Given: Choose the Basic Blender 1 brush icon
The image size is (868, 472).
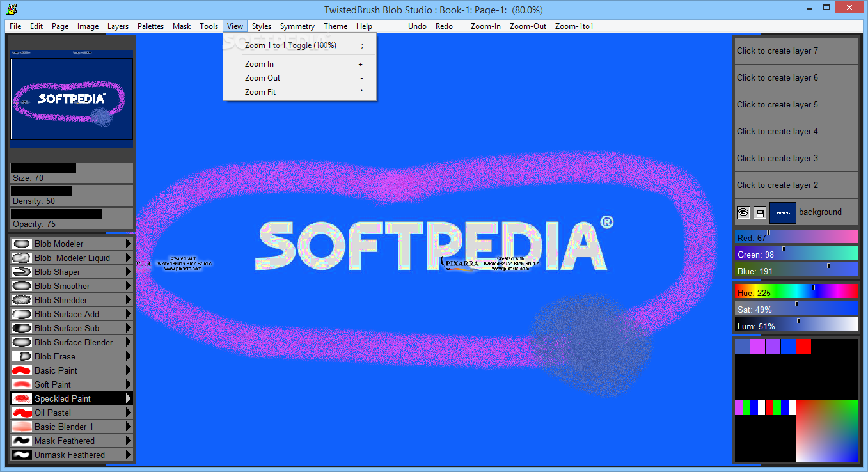Looking at the screenshot, I should (22, 427).
